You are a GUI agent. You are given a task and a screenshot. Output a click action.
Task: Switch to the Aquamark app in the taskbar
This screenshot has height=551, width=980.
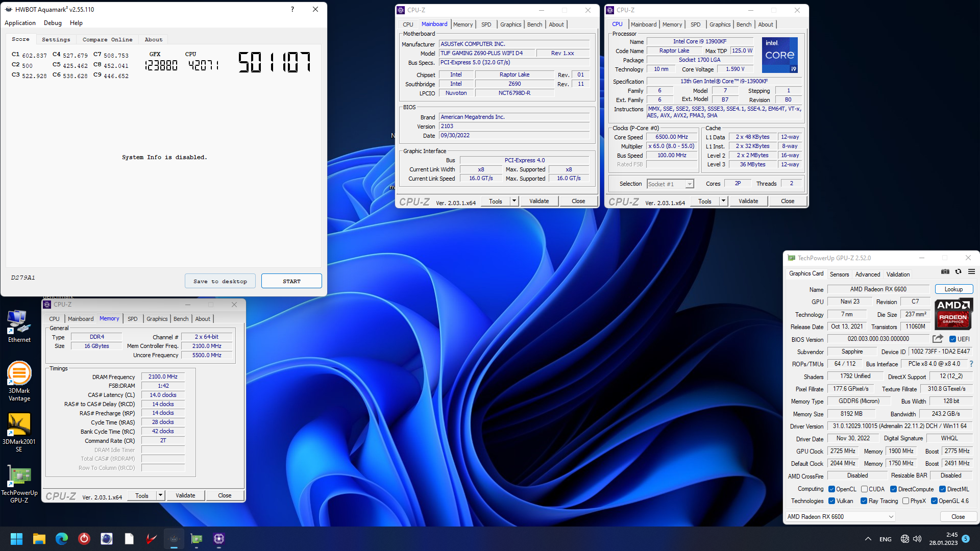[174, 539]
